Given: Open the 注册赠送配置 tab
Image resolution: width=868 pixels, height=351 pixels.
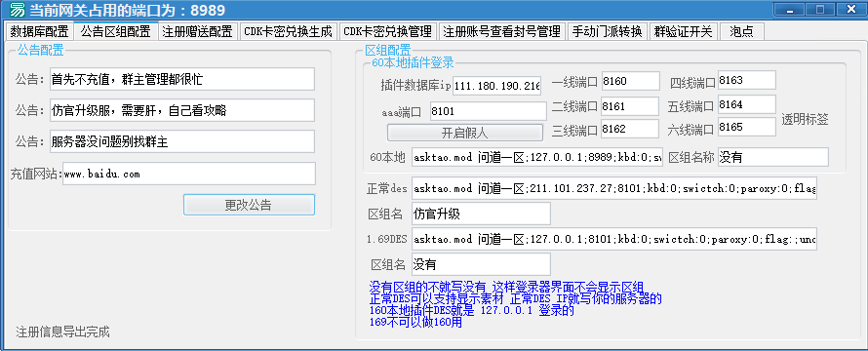Looking at the screenshot, I should 198,31.
